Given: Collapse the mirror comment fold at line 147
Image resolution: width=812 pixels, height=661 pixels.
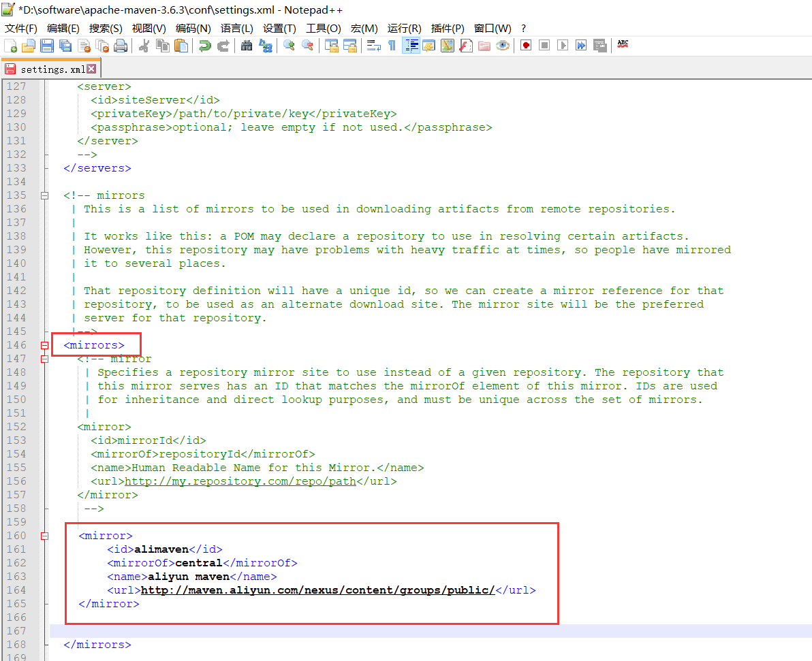Looking at the screenshot, I should point(44,359).
